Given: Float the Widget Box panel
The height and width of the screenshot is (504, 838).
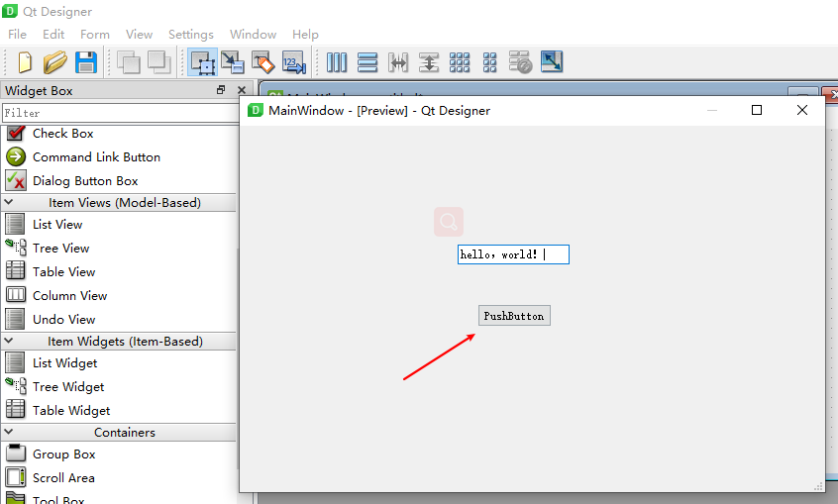Looking at the screenshot, I should (221, 90).
